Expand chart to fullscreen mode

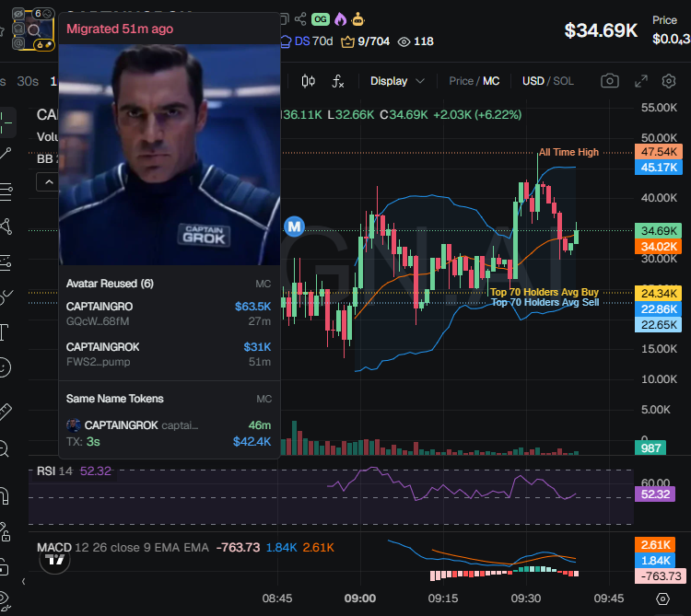pos(640,81)
